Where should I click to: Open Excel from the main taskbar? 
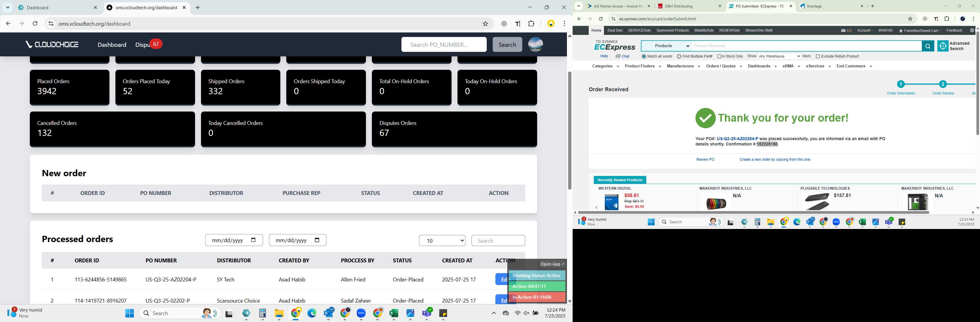tap(394, 313)
